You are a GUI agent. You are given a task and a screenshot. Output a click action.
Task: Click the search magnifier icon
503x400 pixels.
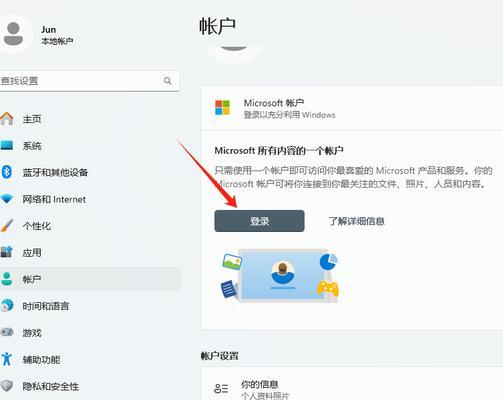168,81
